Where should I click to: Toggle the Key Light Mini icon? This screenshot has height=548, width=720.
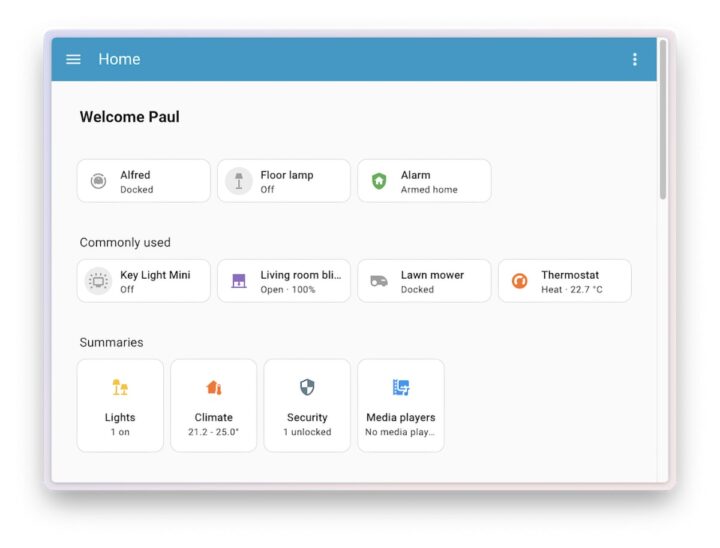(x=98, y=281)
